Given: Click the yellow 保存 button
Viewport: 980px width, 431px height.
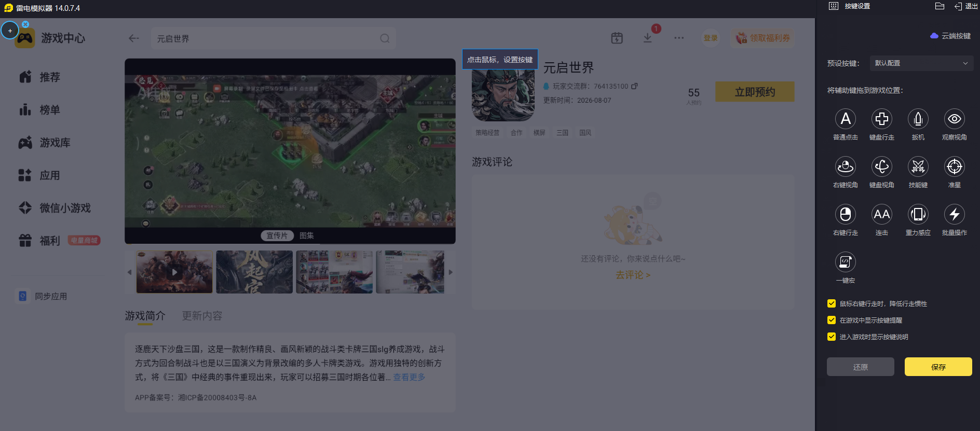Looking at the screenshot, I should pyautogui.click(x=938, y=367).
